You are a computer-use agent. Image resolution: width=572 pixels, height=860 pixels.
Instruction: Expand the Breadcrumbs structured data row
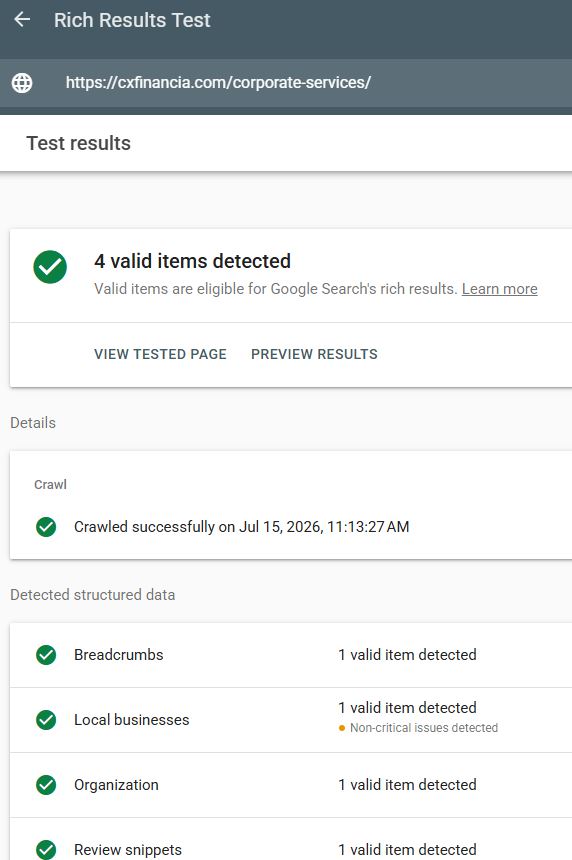pyautogui.click(x=291, y=655)
